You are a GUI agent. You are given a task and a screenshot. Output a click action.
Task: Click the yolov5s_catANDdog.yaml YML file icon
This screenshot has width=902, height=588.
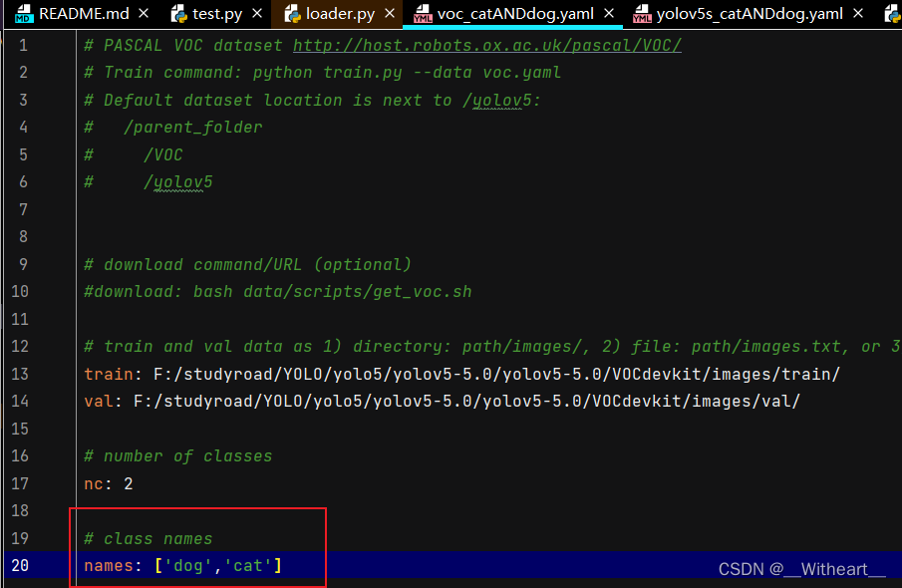pos(642,14)
